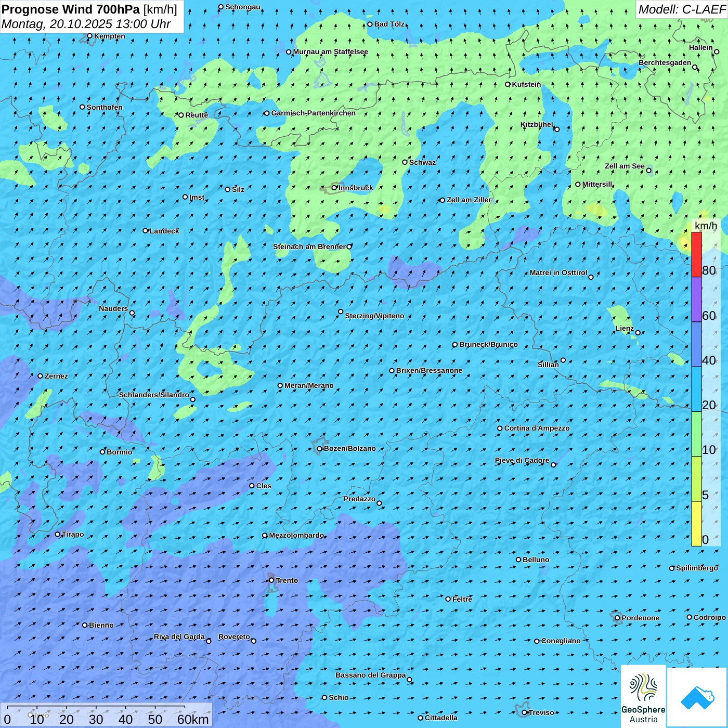Click the green legend segment for 10–20 km/h

click(696, 434)
